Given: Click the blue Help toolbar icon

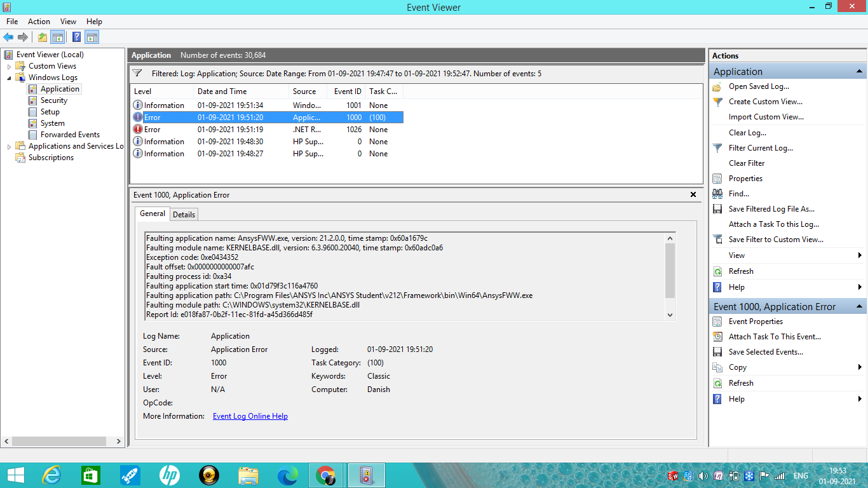Looking at the screenshot, I should (76, 37).
